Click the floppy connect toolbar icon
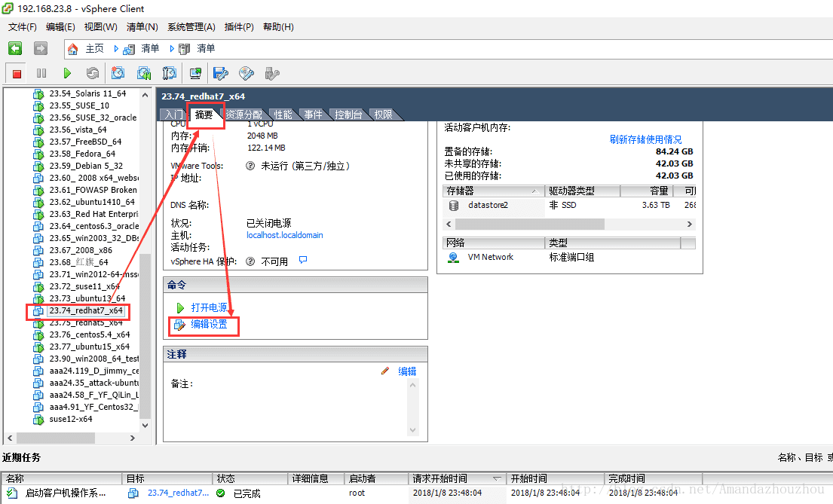This screenshot has height=504, width=833. coord(220,73)
